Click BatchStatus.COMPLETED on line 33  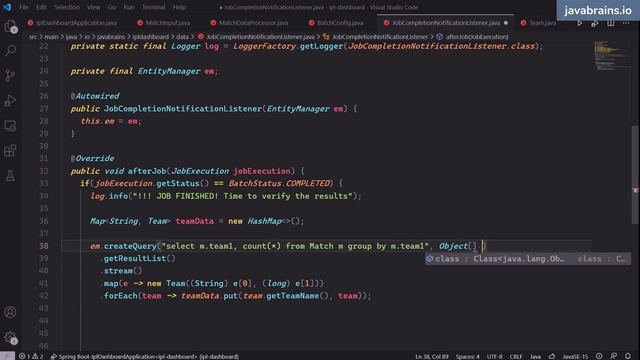point(279,184)
